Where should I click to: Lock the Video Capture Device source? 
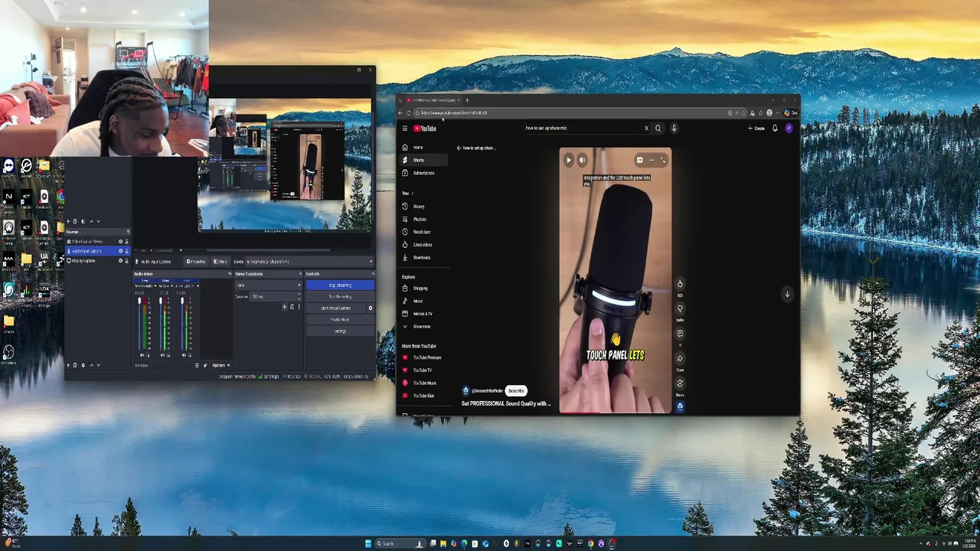coord(126,242)
